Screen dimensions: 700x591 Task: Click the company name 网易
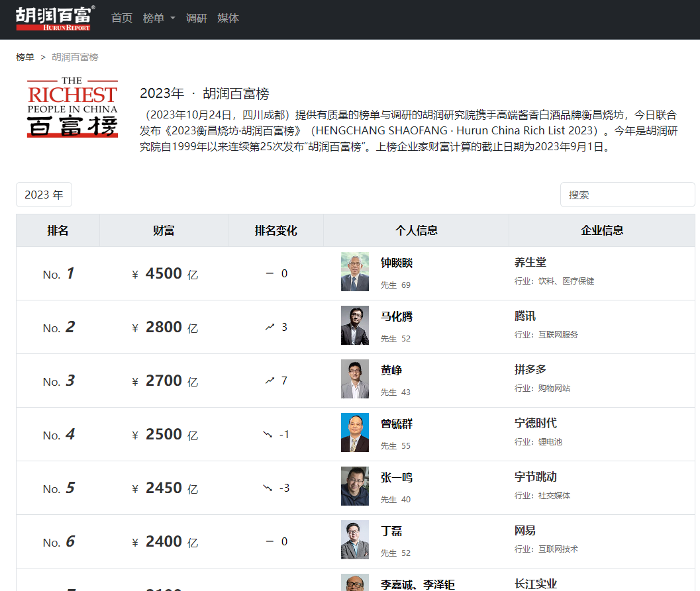point(525,530)
